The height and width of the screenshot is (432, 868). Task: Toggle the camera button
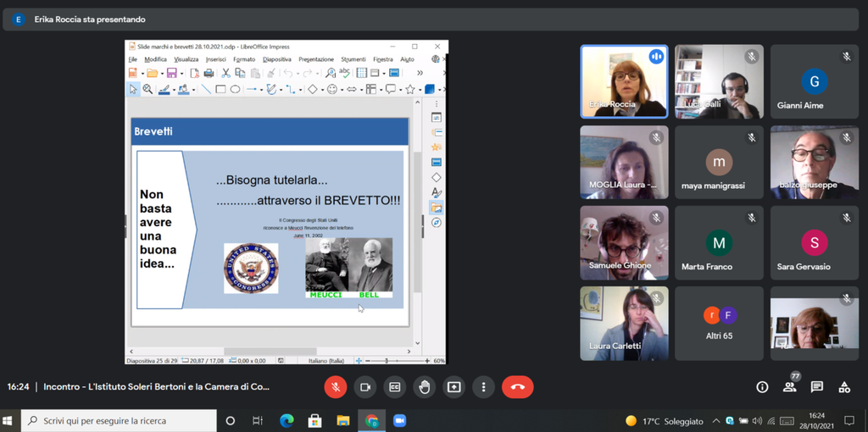tap(365, 387)
